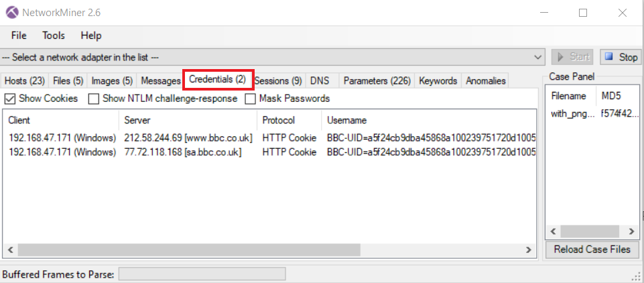The image size is (644, 283).
Task: Click the NetworkMiner app icon in title bar
Action: [x=11, y=13]
